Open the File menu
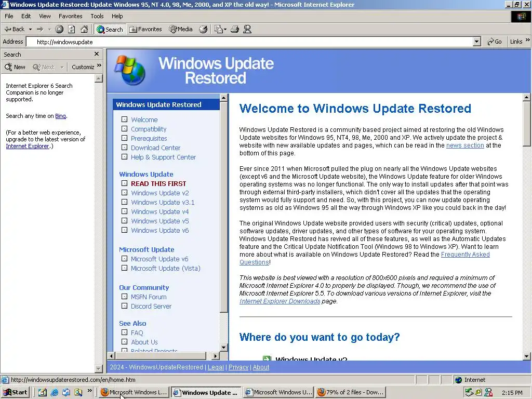This screenshot has height=399, width=532. click(x=9, y=16)
